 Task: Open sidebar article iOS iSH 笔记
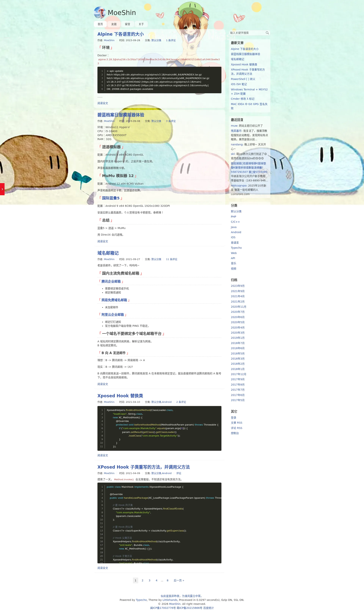coord(239,84)
